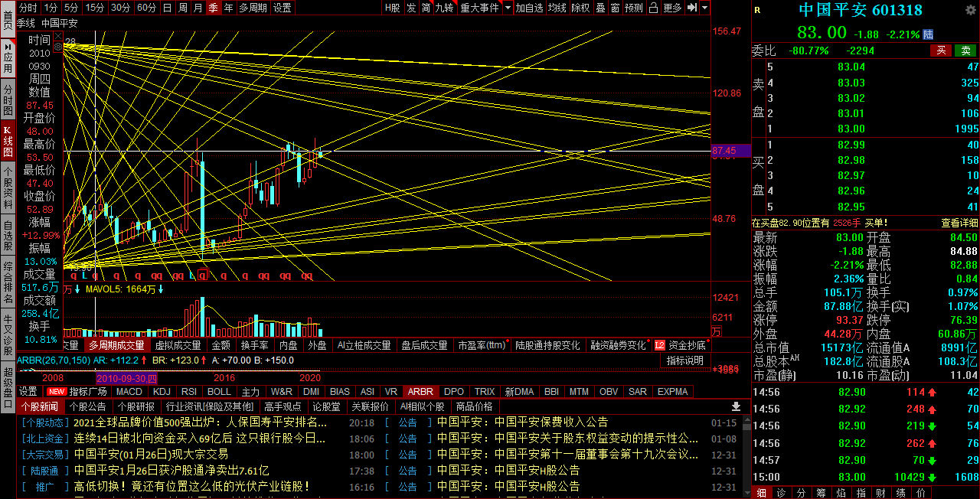Click the 窗 window toolbar item
Image resolution: width=980 pixels, height=499 pixels.
[x=615, y=8]
